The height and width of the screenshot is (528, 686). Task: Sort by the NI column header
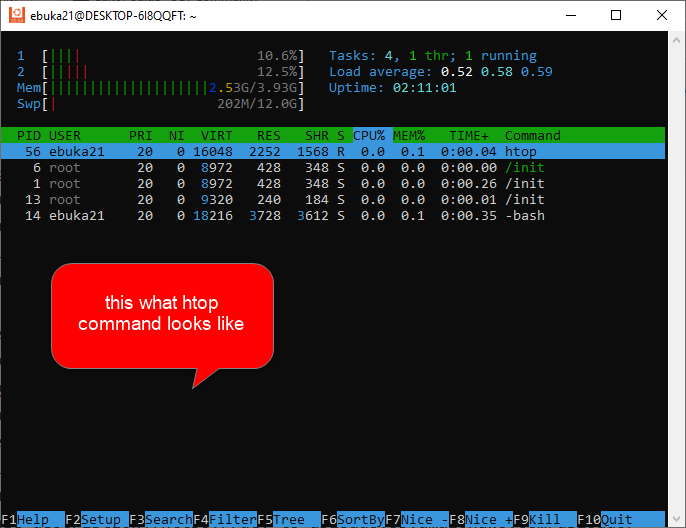click(177, 135)
